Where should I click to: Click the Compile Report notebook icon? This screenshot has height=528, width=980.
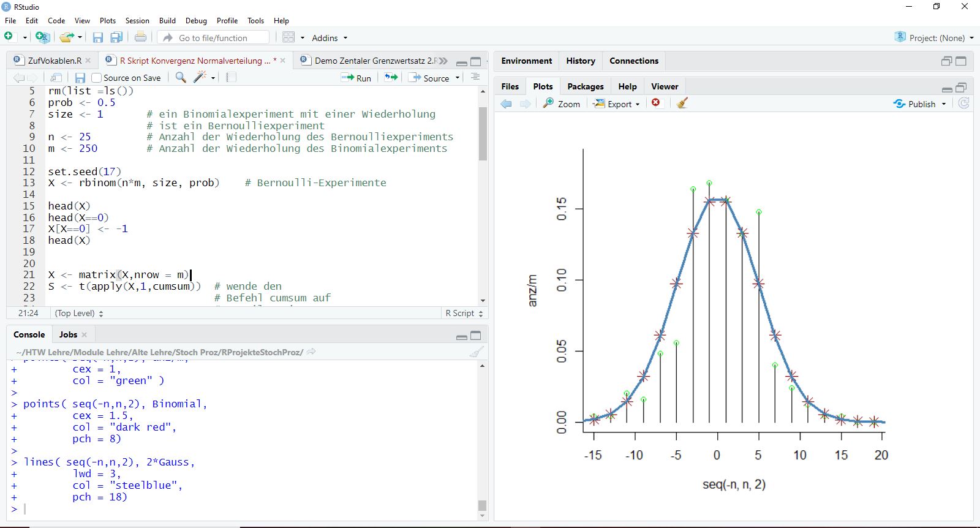[x=231, y=77]
